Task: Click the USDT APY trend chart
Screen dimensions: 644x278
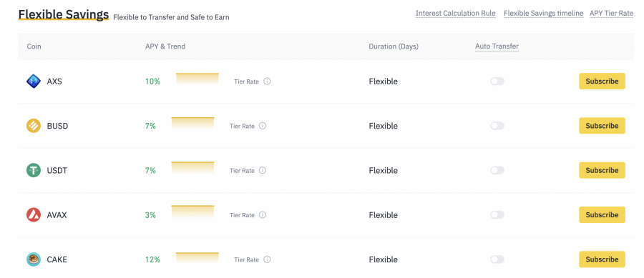Action: 192,168
